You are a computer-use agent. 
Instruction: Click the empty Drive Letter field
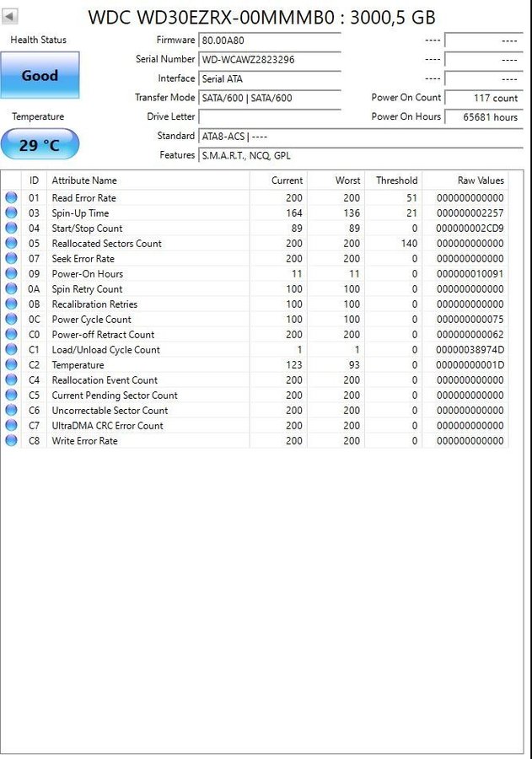(x=270, y=116)
